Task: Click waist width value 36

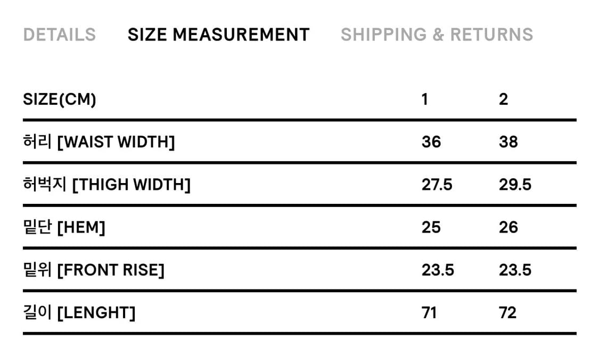Action: point(431,142)
